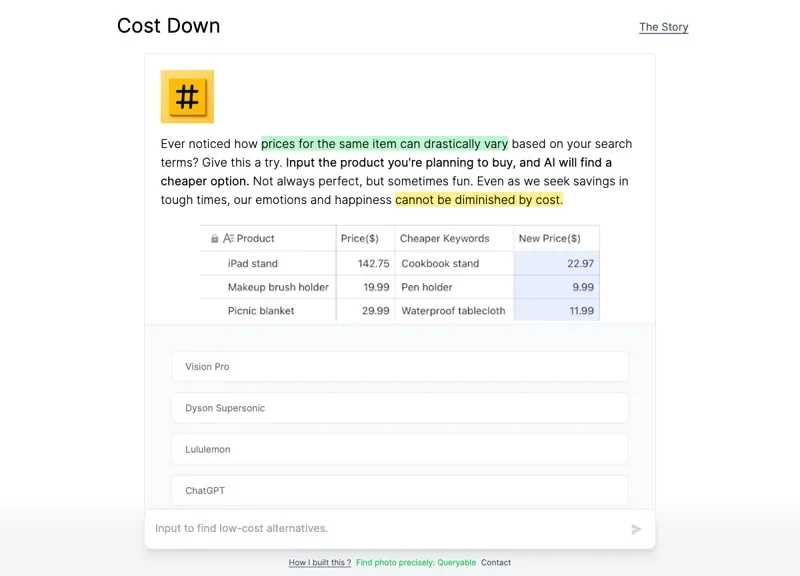The width and height of the screenshot is (800, 576).
Task: Click the Cost Down site title
Action: (168, 26)
